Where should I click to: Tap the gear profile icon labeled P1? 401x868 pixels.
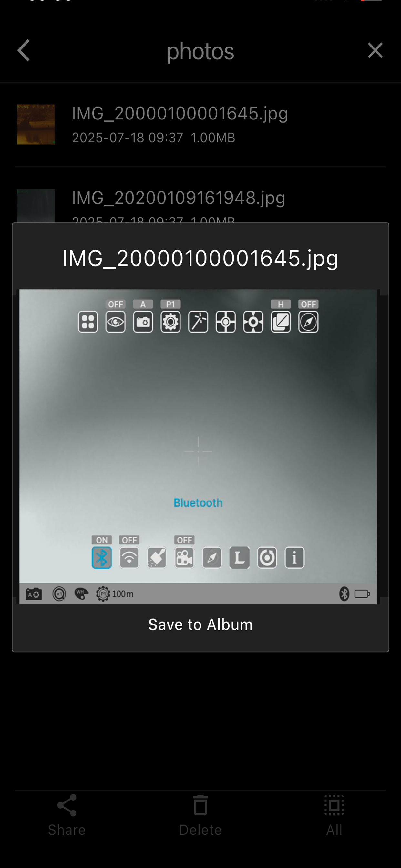[x=170, y=322]
